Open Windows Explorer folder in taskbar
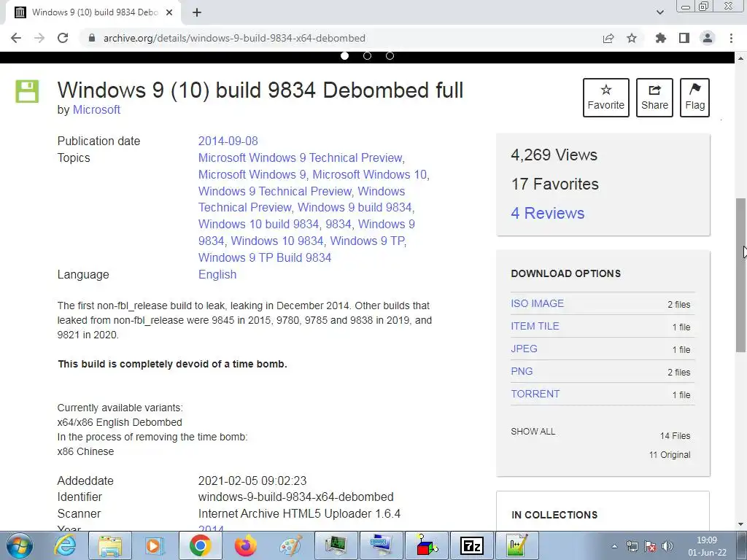747x560 pixels. (110, 545)
